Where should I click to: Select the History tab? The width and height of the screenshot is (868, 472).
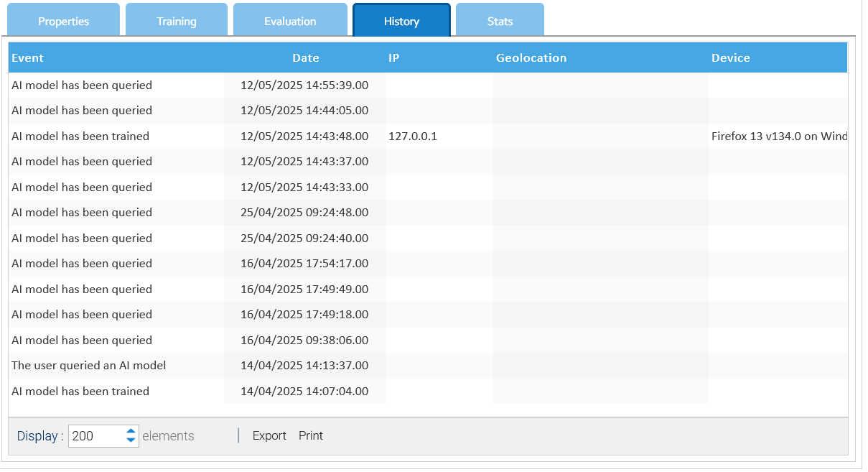click(x=401, y=20)
